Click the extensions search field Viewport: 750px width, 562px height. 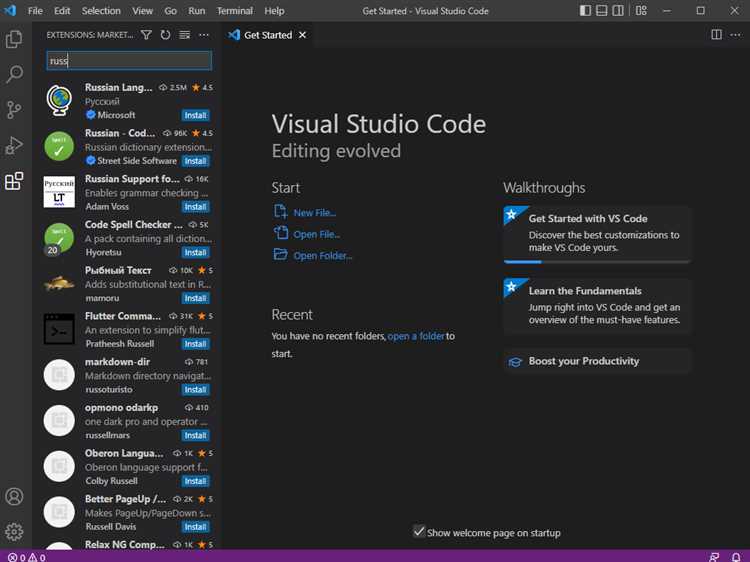[129, 61]
